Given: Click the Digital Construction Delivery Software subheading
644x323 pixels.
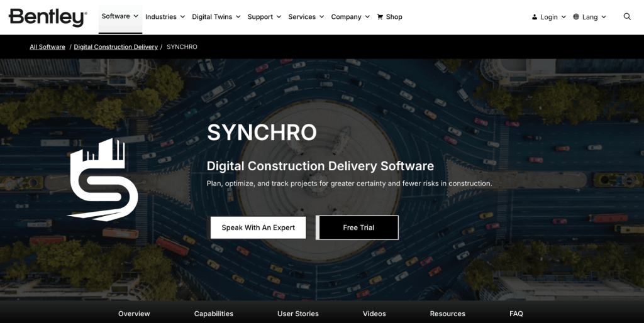Looking at the screenshot, I should 320,166.
